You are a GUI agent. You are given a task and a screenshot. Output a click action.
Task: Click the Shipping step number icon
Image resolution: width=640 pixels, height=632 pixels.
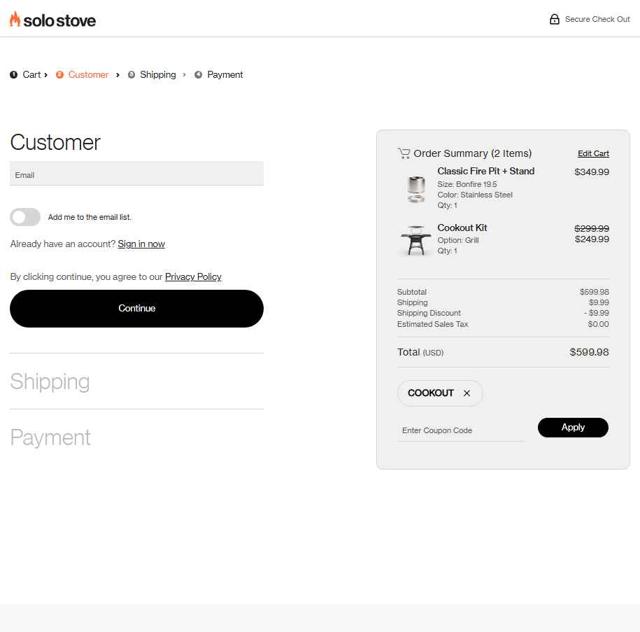[131, 75]
